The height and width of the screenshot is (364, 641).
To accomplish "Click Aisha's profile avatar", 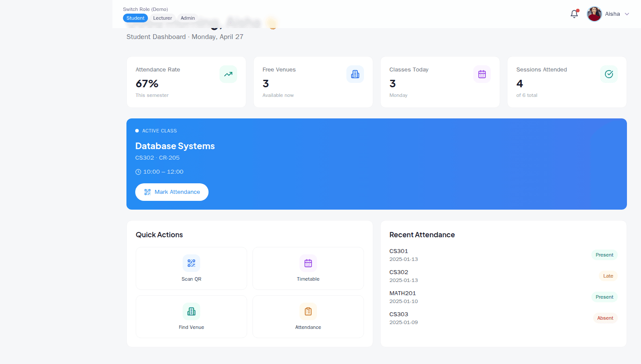I will [594, 14].
